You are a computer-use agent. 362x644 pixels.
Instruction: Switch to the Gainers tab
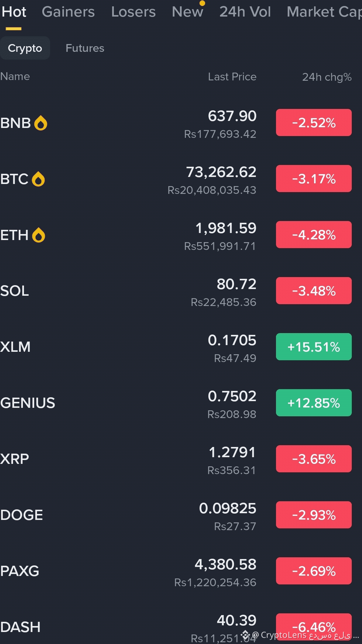(x=68, y=12)
